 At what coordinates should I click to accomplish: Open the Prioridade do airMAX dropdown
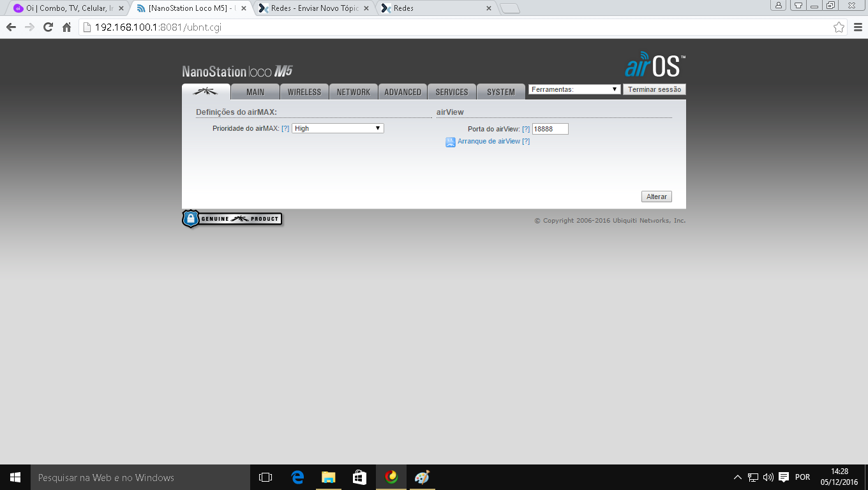point(338,128)
